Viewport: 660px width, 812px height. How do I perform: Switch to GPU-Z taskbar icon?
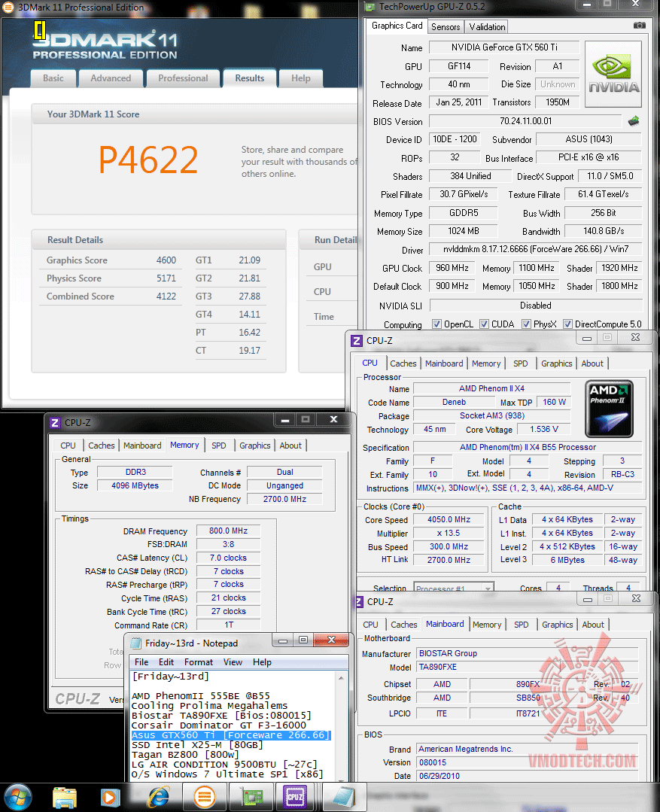tap(252, 798)
